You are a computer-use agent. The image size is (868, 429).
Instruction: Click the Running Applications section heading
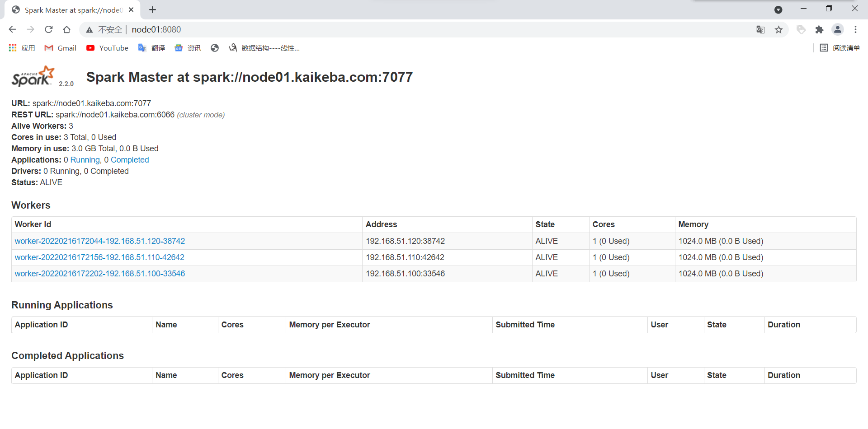(x=62, y=305)
